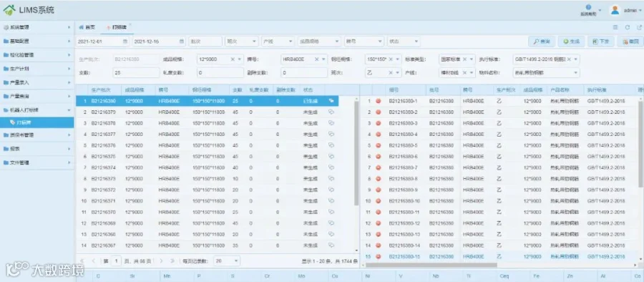Close the active tab beside the home tab
644x282 pixels.
point(130,24)
